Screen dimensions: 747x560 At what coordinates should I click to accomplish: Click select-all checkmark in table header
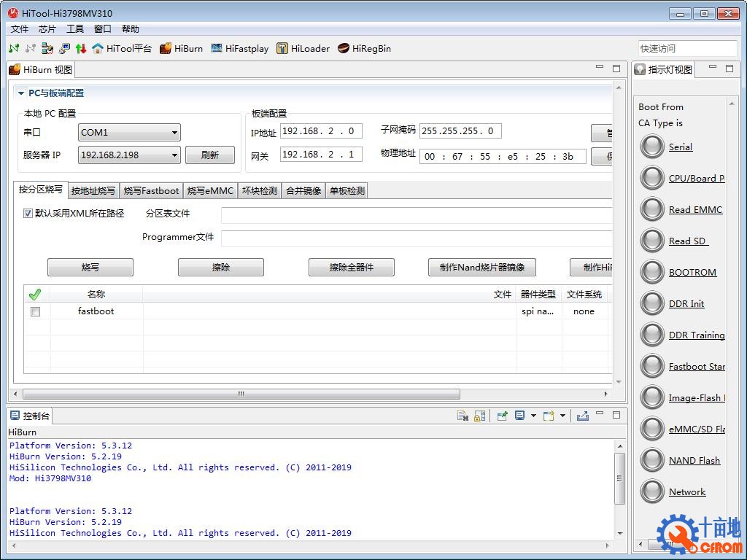tap(35, 295)
